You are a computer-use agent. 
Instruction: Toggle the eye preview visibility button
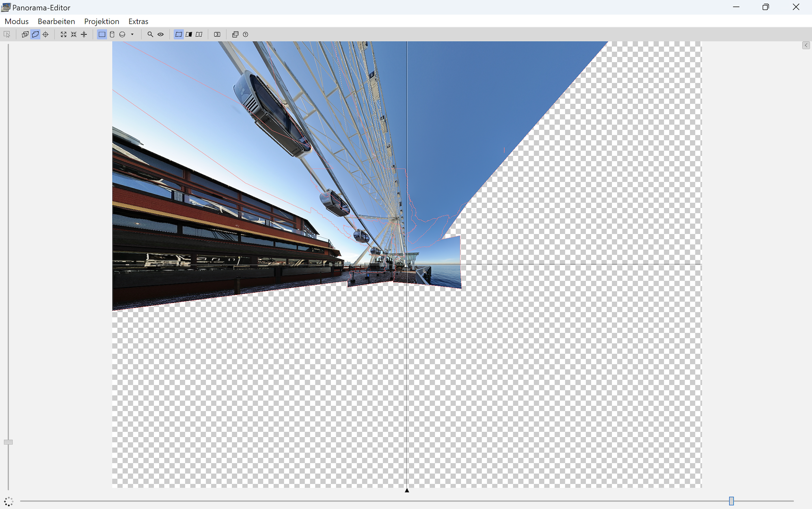tap(161, 35)
